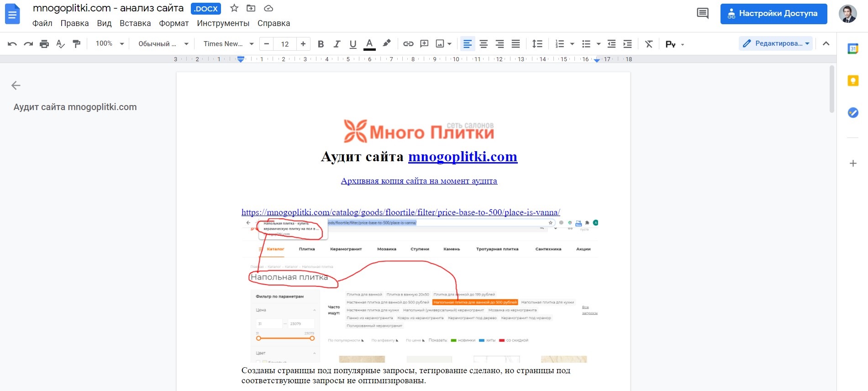This screenshot has width=868, height=391.
Task: Open font Times New dropdown
Action: (228, 44)
